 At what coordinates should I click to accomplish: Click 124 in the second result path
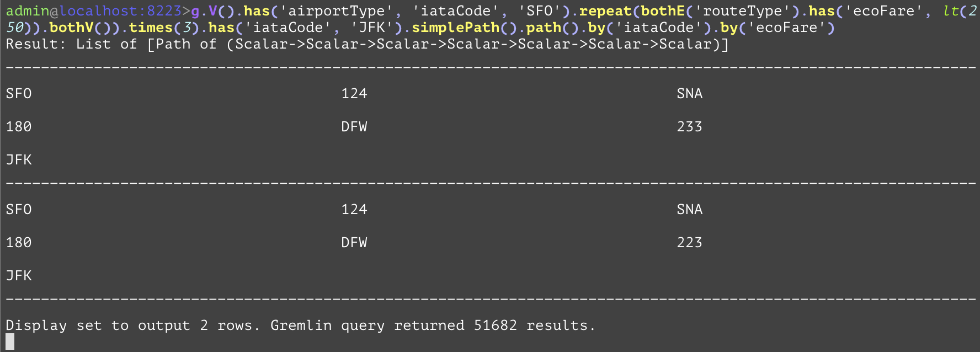click(354, 210)
